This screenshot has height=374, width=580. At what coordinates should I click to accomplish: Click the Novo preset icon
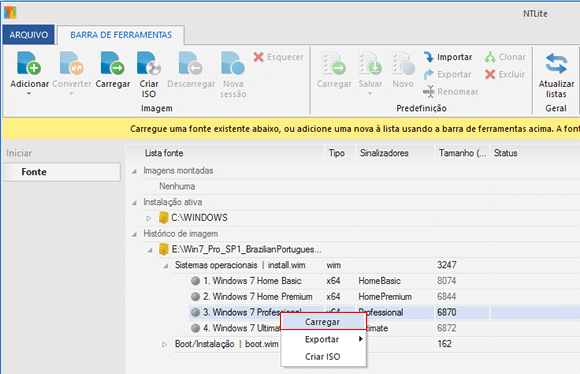pyautogui.click(x=403, y=63)
